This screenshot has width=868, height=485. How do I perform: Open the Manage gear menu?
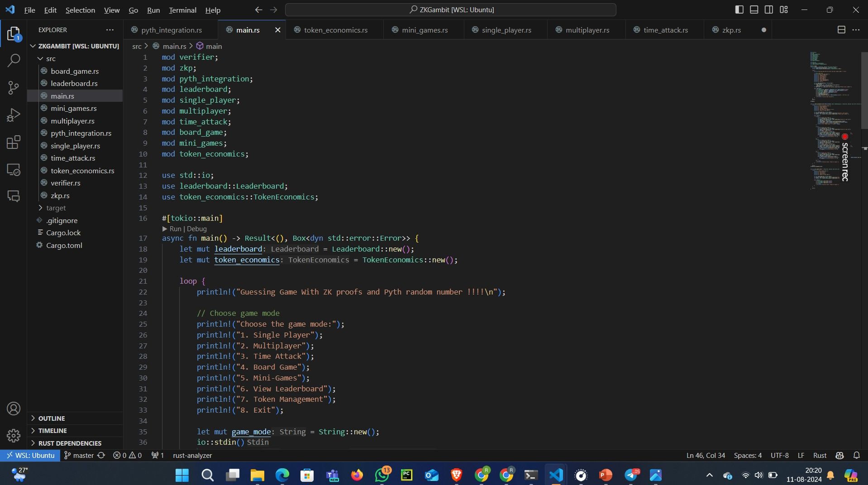14,435
